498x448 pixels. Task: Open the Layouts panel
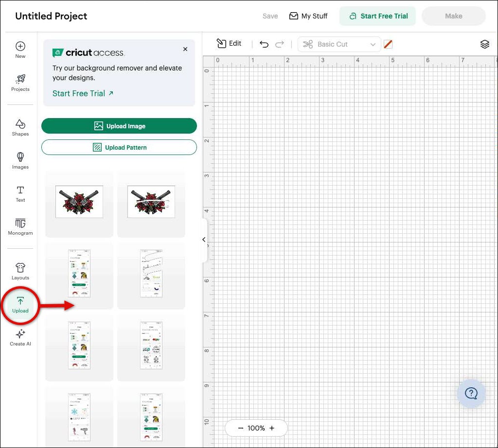(x=20, y=271)
